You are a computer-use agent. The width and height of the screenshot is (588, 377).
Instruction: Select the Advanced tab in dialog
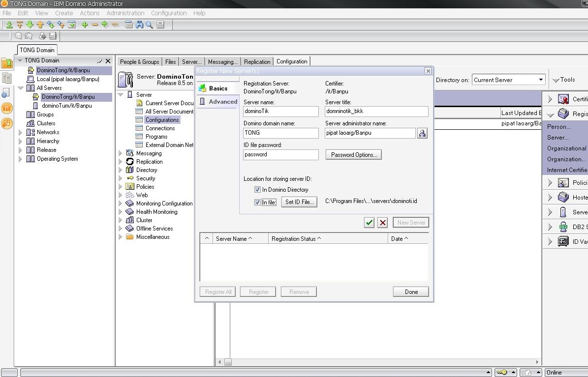pyautogui.click(x=218, y=102)
